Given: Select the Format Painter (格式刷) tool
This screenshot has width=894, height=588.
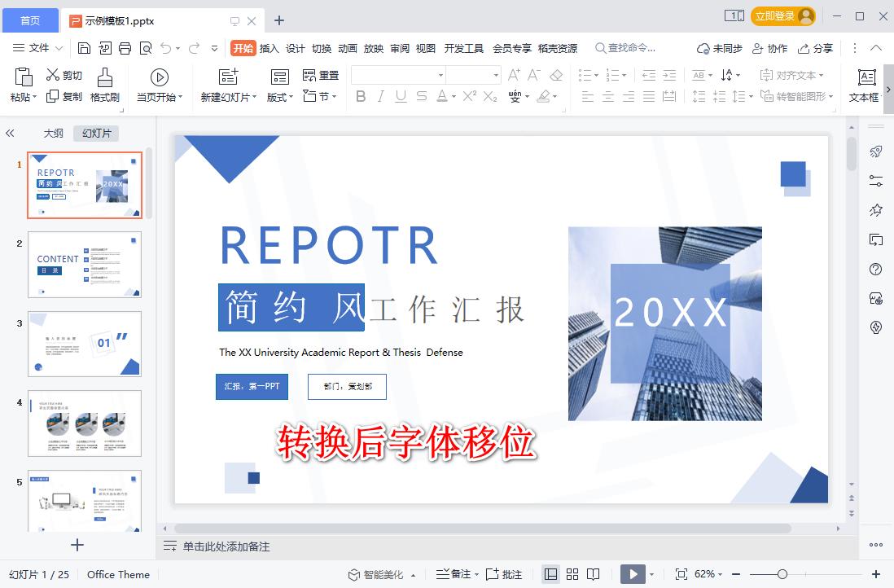Looking at the screenshot, I should [104, 84].
